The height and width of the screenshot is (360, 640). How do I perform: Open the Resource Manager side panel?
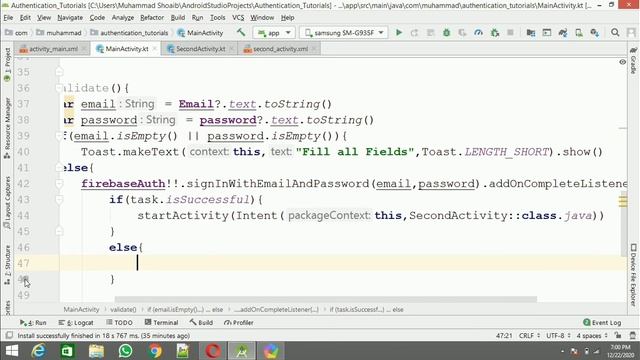7,128
